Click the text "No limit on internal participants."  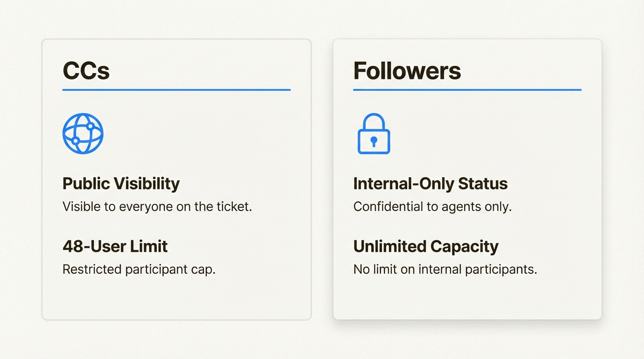click(x=445, y=269)
